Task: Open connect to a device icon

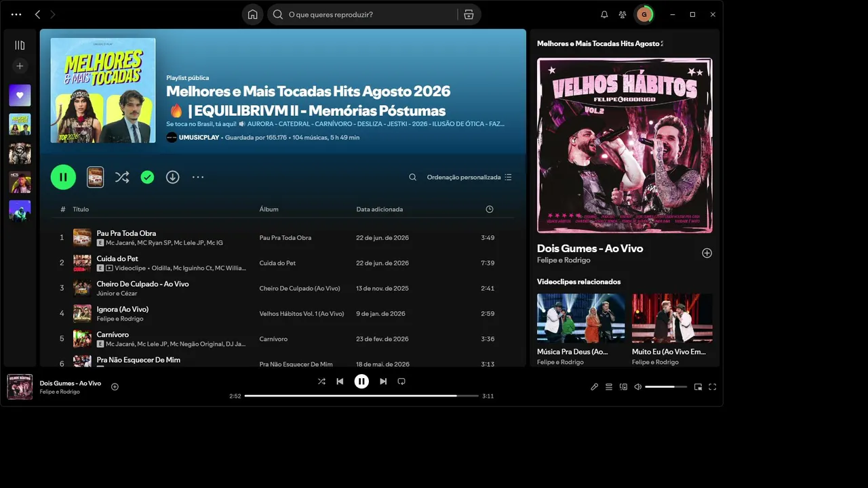Action: 623,387
